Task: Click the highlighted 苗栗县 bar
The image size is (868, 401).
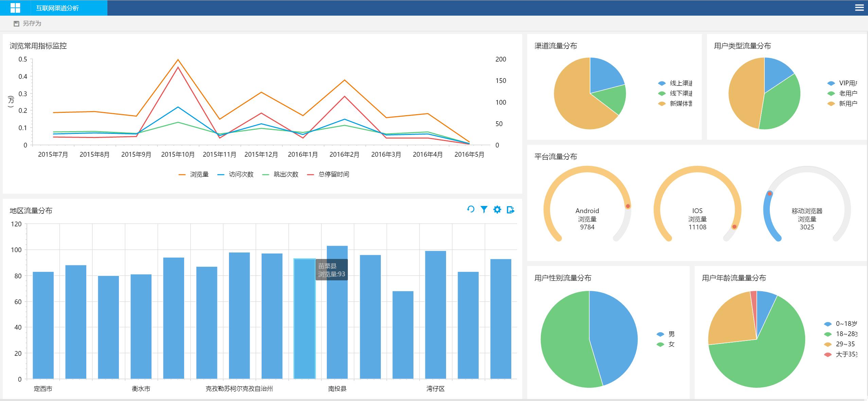Action: coord(304,318)
